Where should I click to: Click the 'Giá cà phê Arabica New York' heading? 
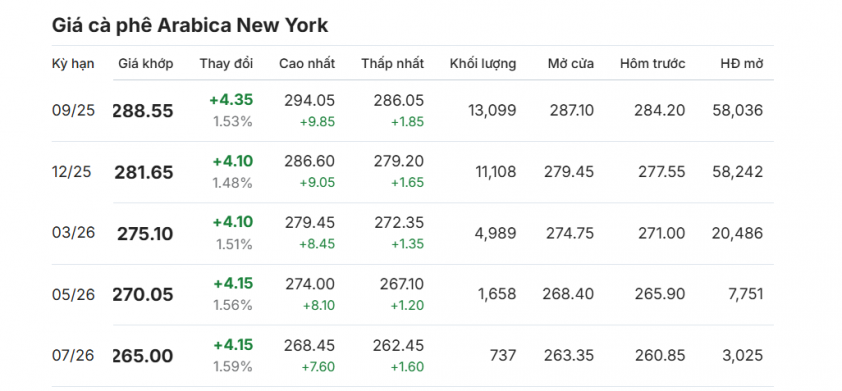(190, 25)
